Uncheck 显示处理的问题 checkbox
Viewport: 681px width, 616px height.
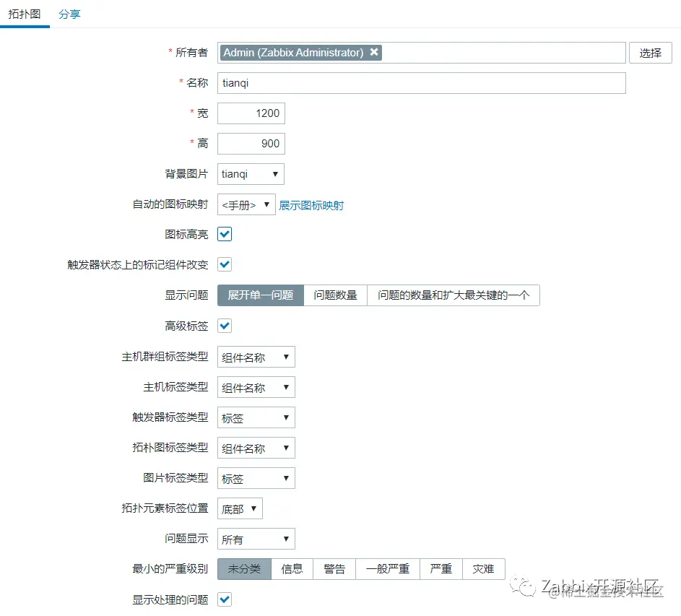click(x=224, y=599)
